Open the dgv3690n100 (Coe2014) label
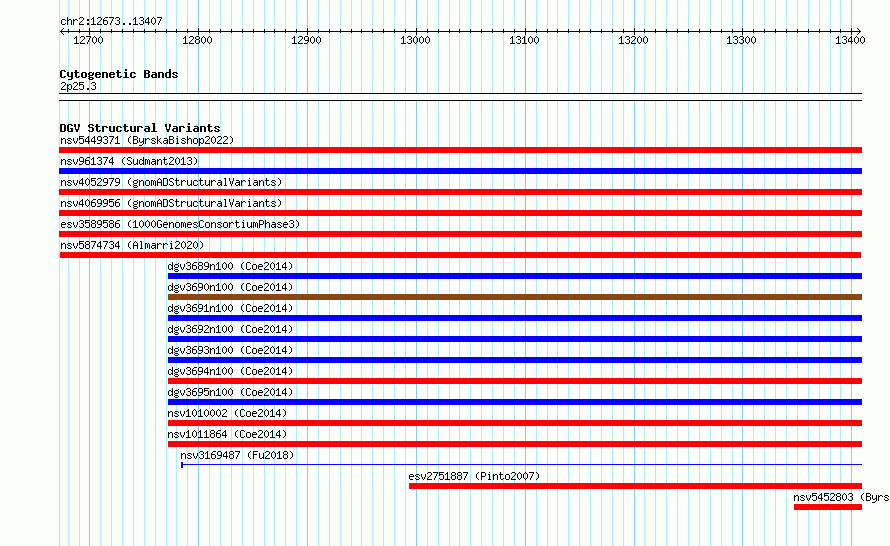Screen dimensions: 890x546 (x=230, y=287)
